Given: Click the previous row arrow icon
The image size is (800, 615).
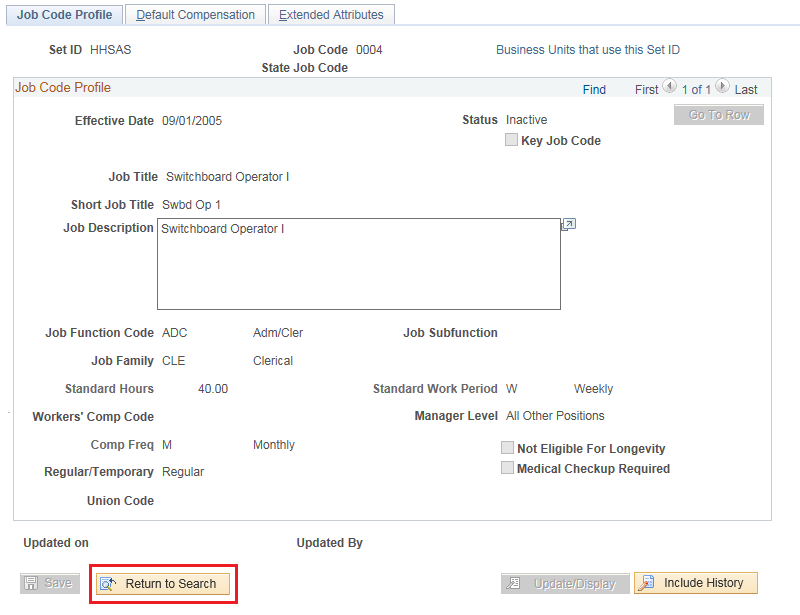Looking at the screenshot, I should [x=669, y=88].
